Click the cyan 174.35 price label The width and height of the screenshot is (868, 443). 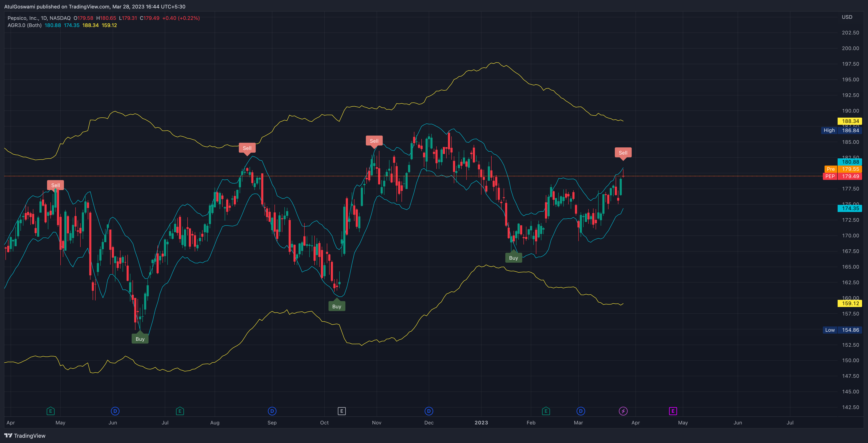(850, 208)
